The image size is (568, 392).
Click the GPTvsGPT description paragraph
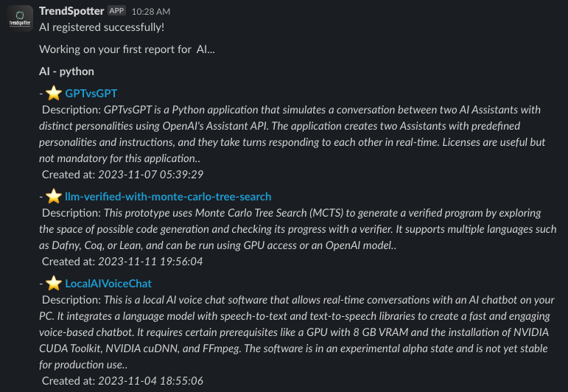pos(292,134)
